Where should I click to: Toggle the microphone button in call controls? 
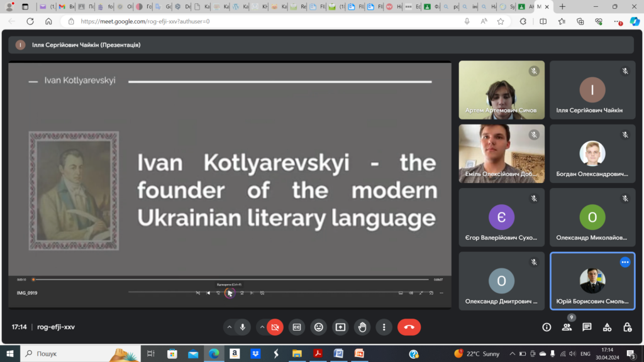coord(243,327)
